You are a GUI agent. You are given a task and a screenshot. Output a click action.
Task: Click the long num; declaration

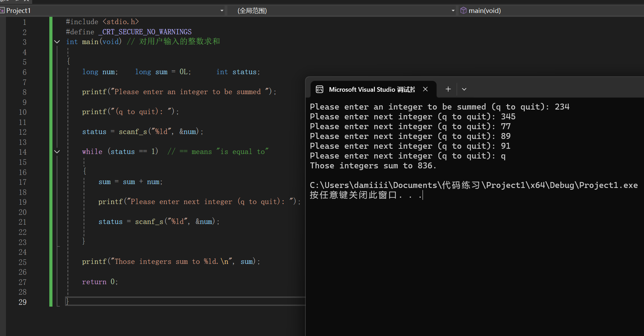(x=100, y=72)
